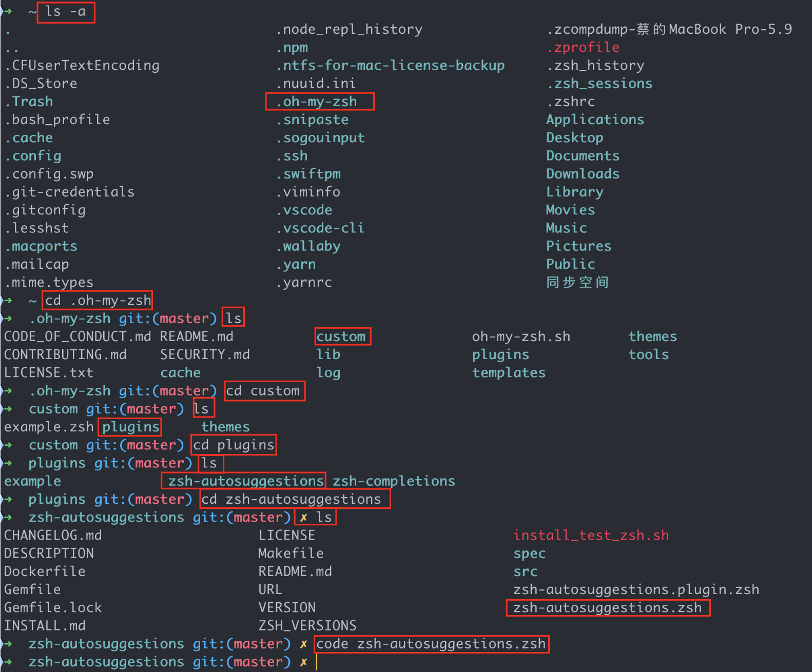Select the "同步空间" directory name

[x=577, y=282]
